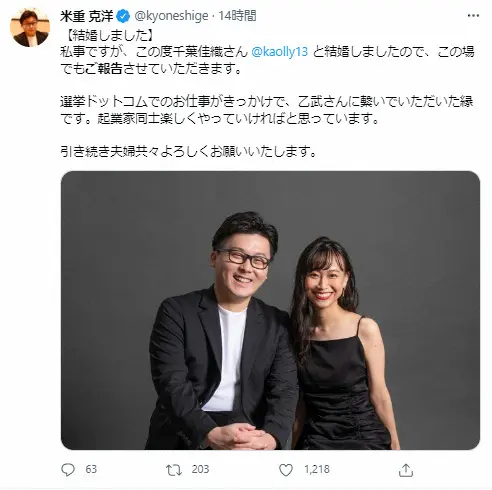
Task: Open the 14時間 timestamp link
Action: point(237,16)
